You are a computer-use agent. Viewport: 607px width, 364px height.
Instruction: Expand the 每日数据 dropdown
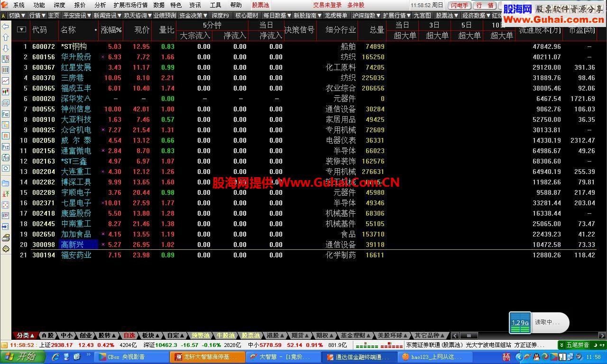(x=276, y=15)
